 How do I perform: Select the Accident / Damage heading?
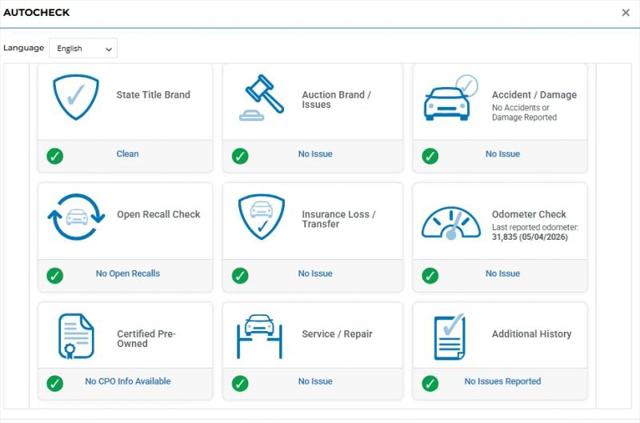[534, 95]
